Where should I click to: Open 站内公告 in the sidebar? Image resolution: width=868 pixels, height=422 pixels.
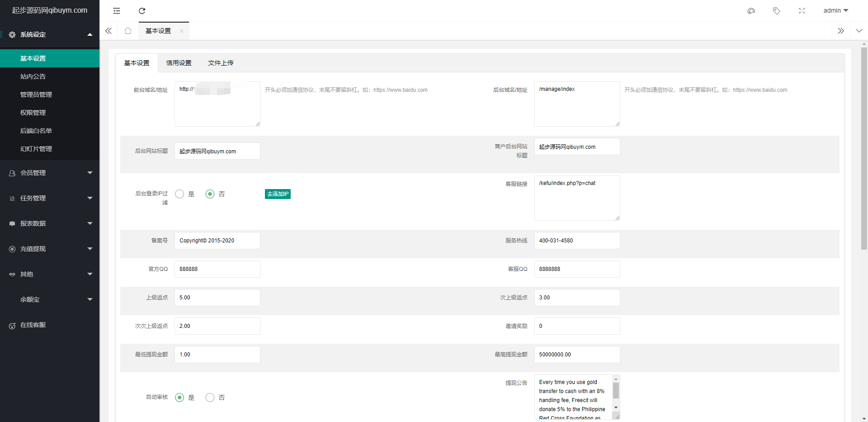(33, 76)
